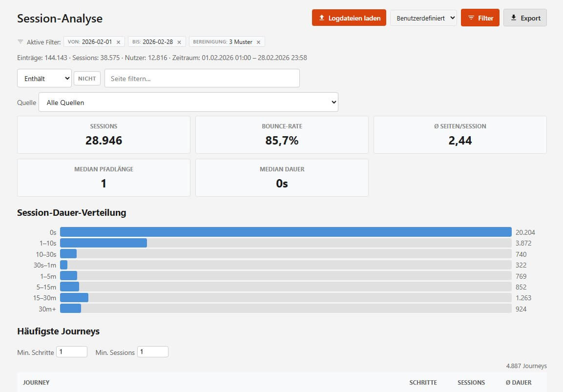
Task: Sort by the SESSIONS column header
Action: pos(471,383)
